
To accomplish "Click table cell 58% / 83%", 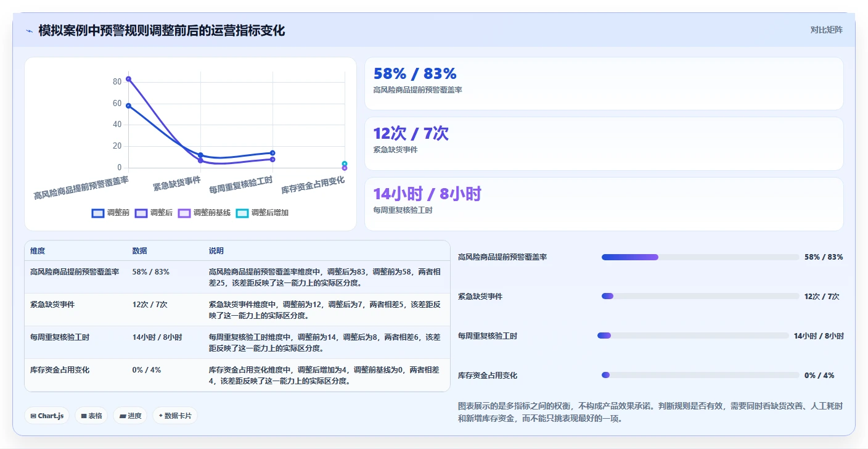I will click(x=151, y=272).
